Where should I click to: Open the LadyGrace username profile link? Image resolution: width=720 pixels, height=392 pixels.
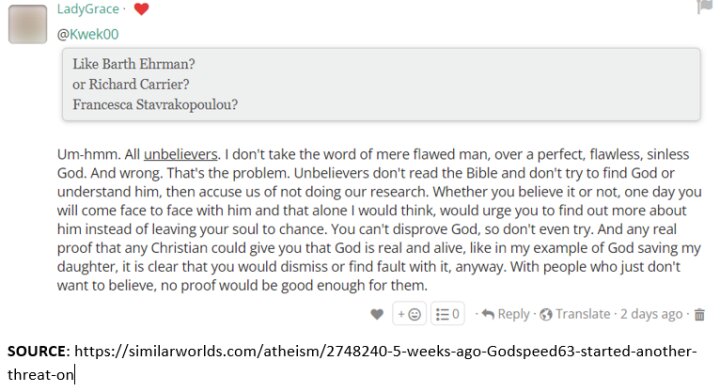tap(88, 9)
